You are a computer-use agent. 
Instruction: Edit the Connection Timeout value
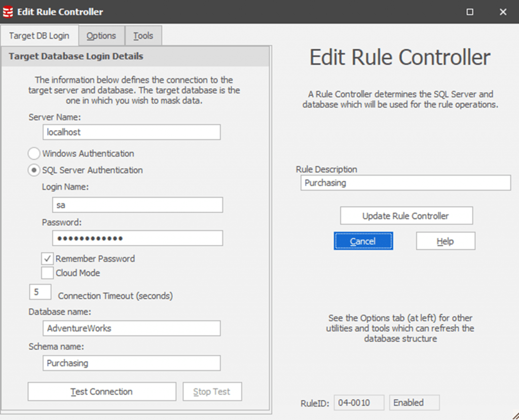coord(40,291)
